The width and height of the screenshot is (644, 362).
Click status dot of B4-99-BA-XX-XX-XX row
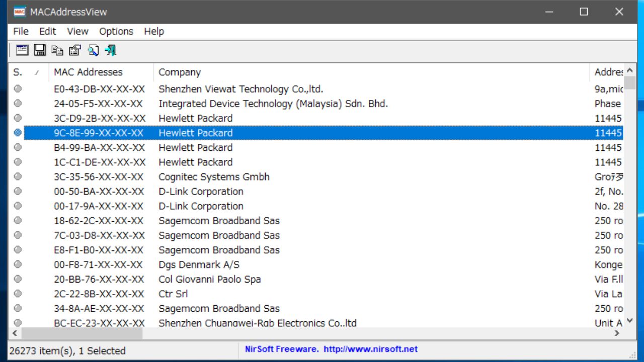18,147
